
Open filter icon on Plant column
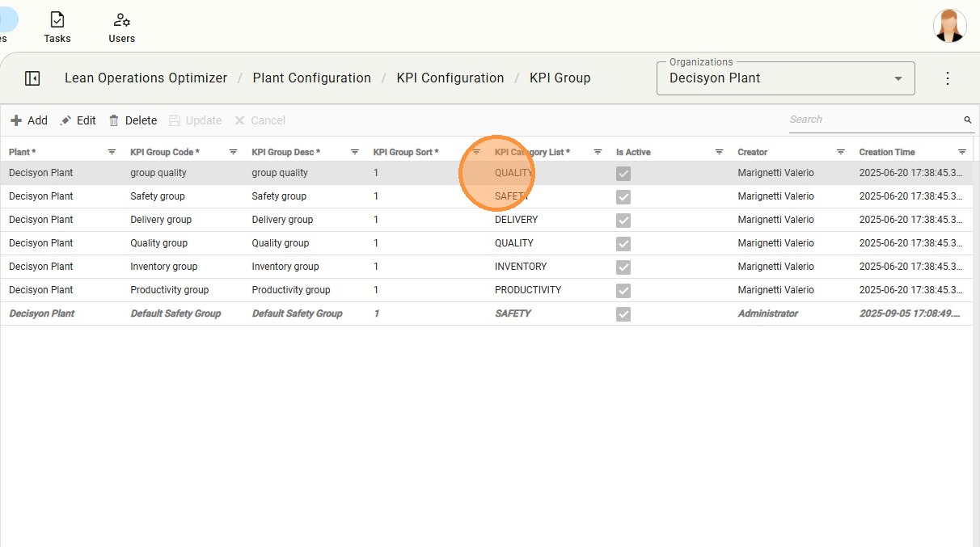coord(112,152)
